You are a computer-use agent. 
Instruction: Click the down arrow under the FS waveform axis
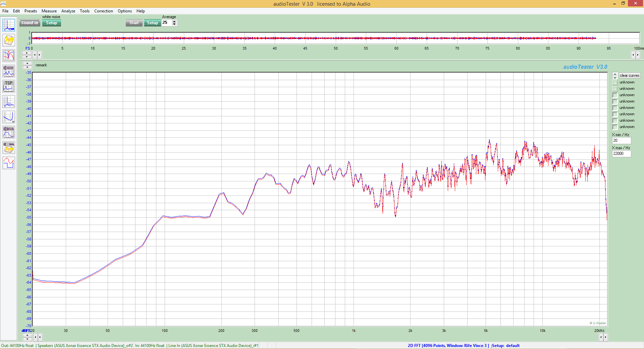pos(27,57)
